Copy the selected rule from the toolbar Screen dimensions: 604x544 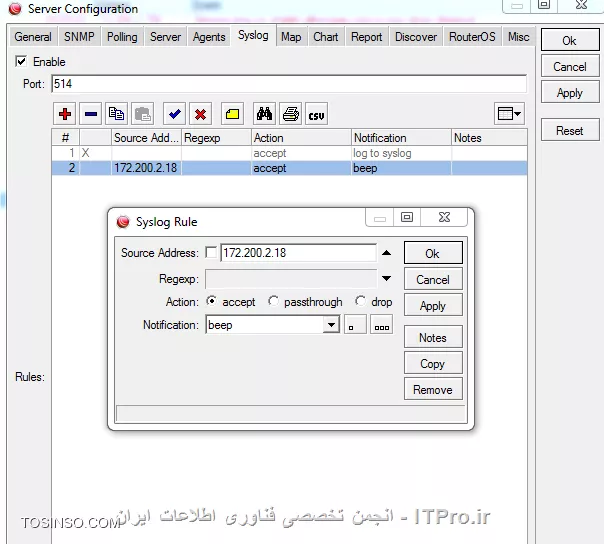[x=116, y=114]
